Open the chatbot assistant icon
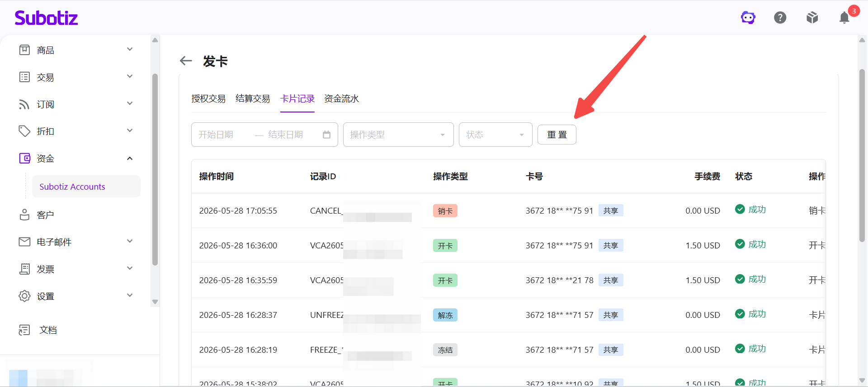 tap(748, 18)
